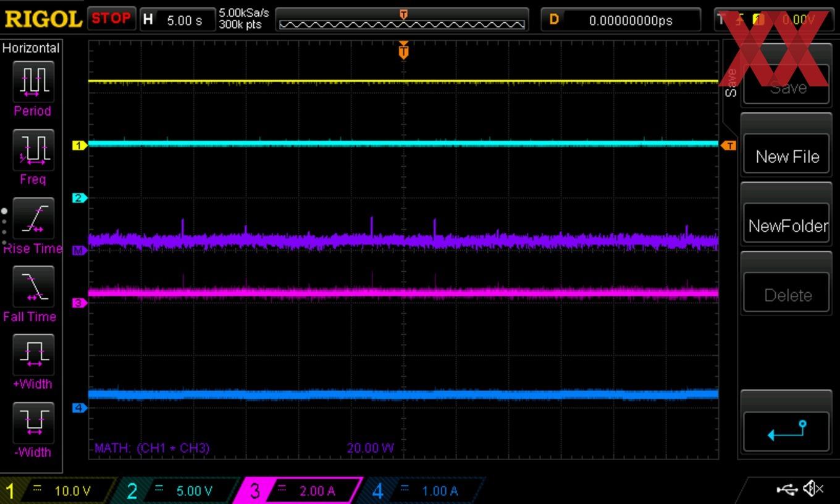Select the Period measurement icon
The height and width of the screenshot is (504, 840).
coord(33,82)
